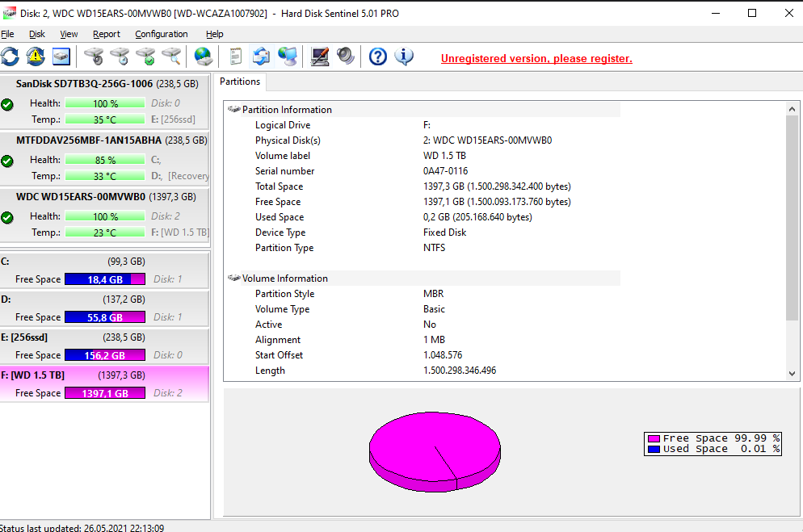The height and width of the screenshot is (532, 803).
Task: Open Help via blue question mark icon
Action: pos(377,57)
